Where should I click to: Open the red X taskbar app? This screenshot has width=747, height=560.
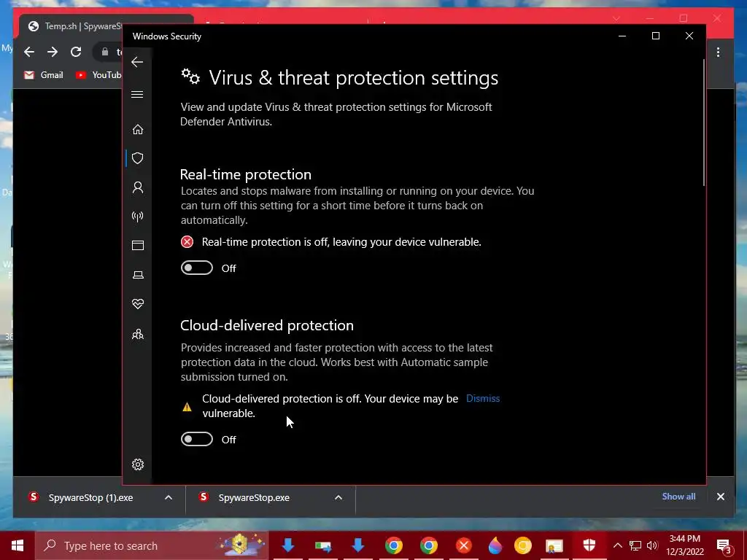[x=463, y=545]
